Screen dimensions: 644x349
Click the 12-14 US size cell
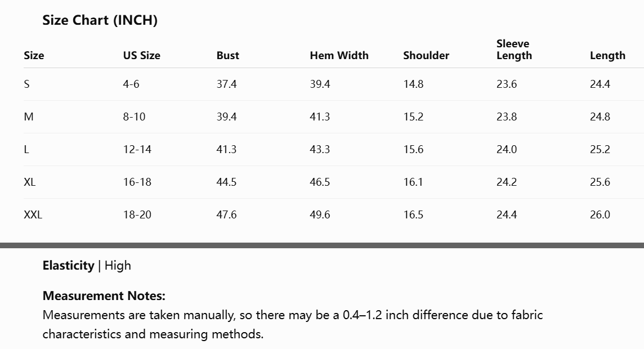tap(137, 150)
